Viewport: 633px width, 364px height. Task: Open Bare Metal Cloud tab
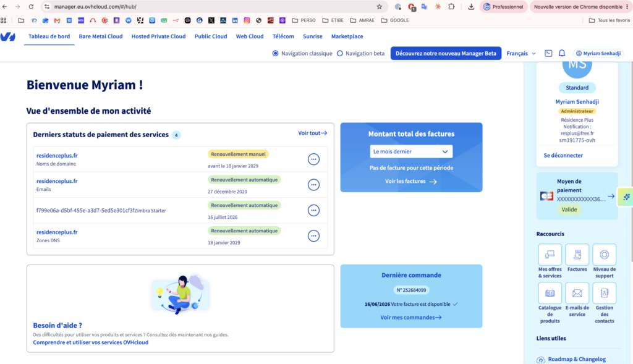click(101, 36)
